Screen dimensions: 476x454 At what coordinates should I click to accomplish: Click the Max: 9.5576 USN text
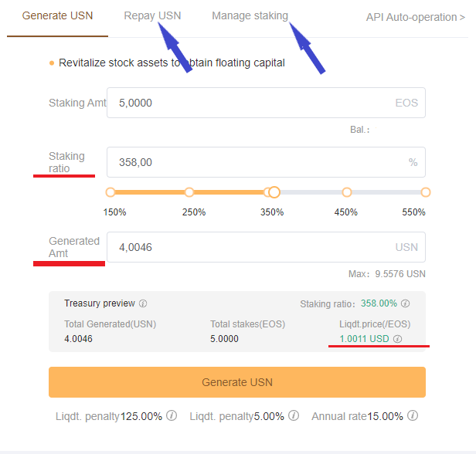pyautogui.click(x=386, y=274)
